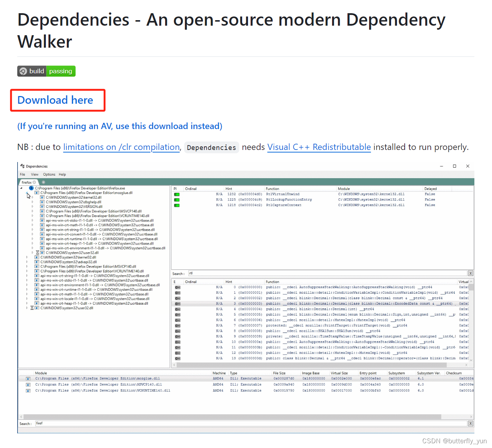Click the hourglass icon beside user32.dll
Viewport: 492px width, 448px height.
(x=38, y=253)
